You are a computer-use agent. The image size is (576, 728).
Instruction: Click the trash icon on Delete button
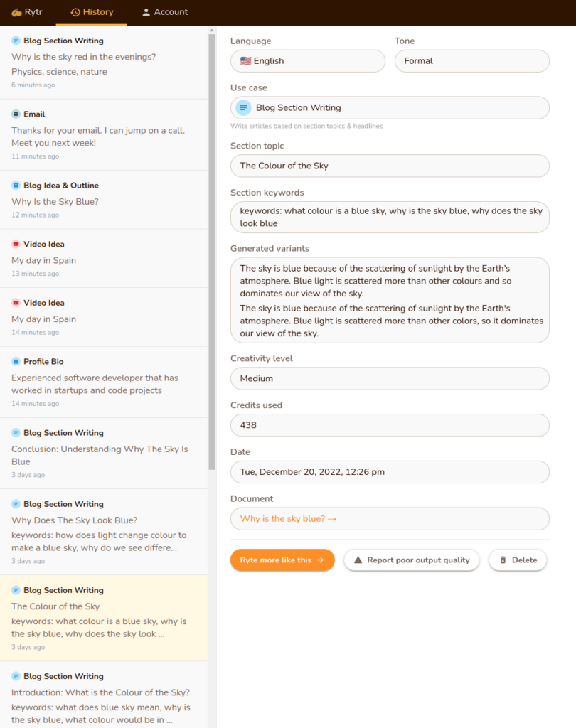click(503, 560)
